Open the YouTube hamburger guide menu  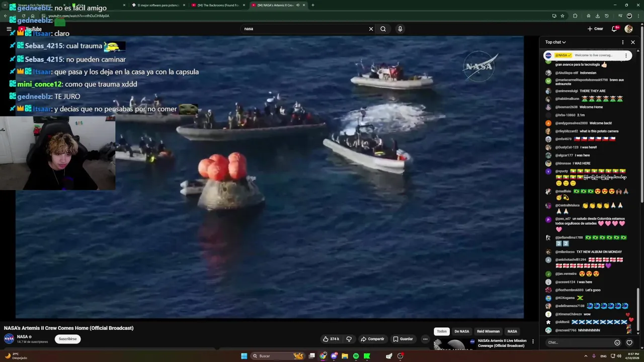[x=9, y=29]
